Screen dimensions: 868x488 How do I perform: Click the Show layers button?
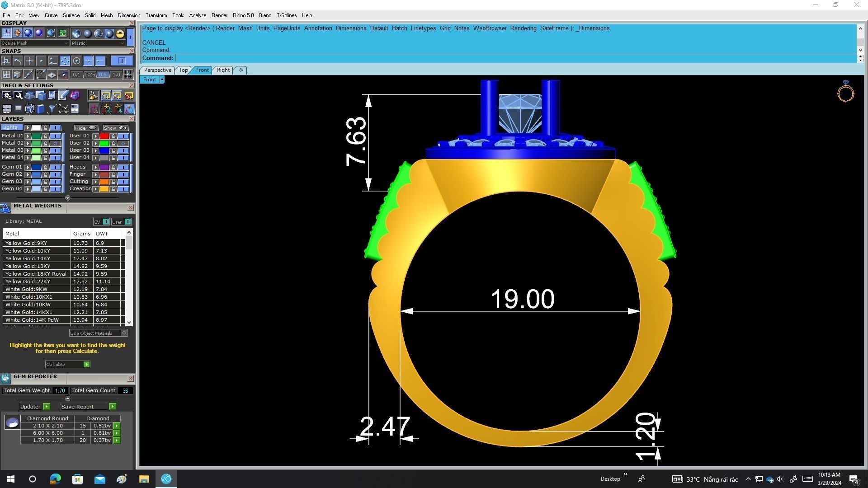tap(116, 128)
